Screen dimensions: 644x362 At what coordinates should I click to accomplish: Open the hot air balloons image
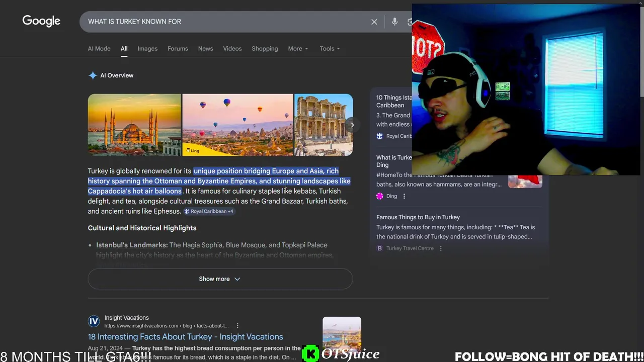coord(237,125)
